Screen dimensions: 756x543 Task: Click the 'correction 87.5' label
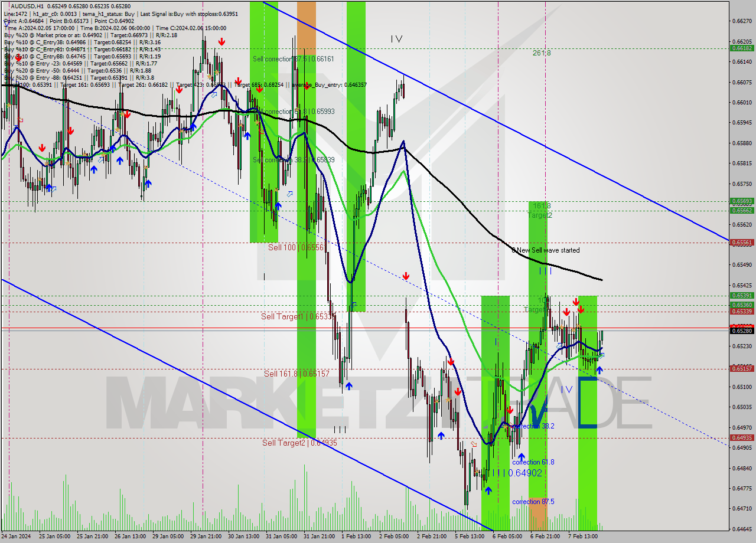[x=533, y=502]
